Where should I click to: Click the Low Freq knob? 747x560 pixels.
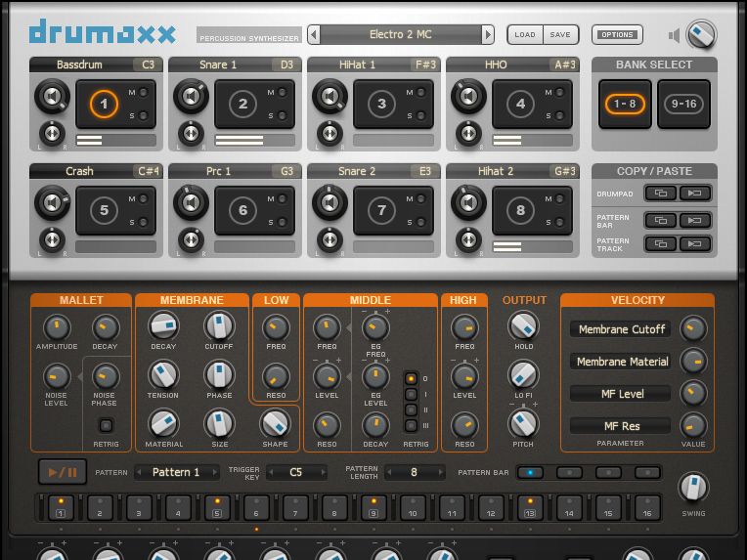(x=276, y=327)
